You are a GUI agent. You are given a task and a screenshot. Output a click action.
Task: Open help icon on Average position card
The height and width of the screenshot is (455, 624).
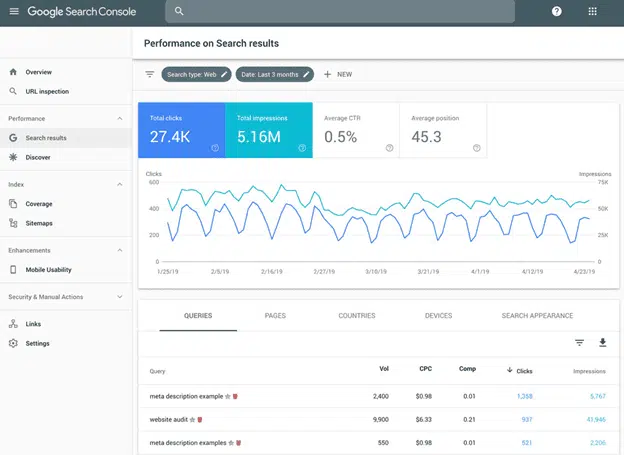476,148
